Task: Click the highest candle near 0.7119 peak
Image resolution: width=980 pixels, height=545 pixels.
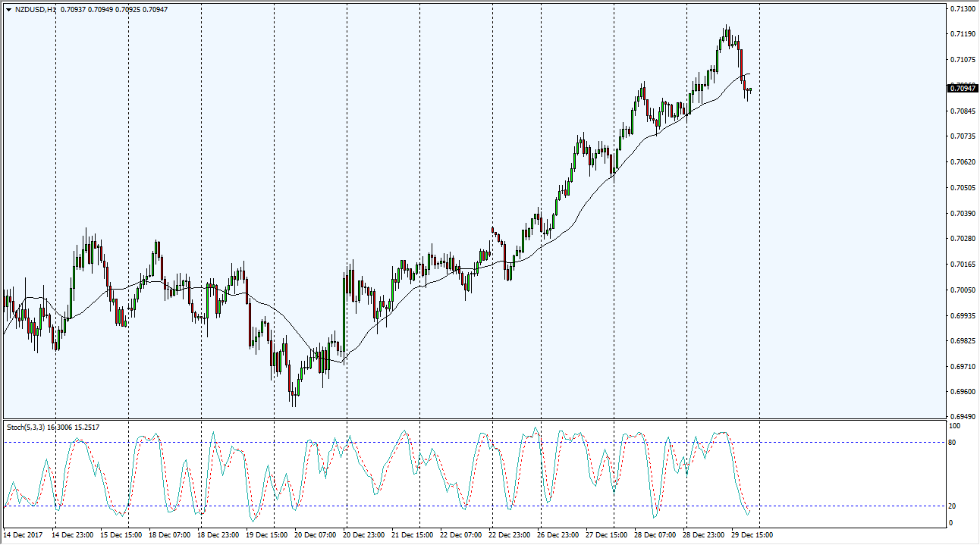Action: pyautogui.click(x=726, y=32)
